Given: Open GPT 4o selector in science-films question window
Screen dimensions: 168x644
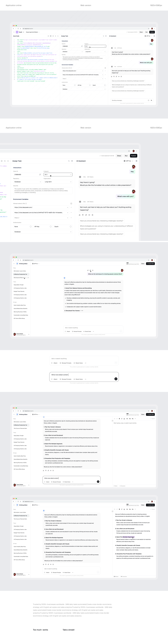Looking at the screenshot, I should (x=36, y=263).
